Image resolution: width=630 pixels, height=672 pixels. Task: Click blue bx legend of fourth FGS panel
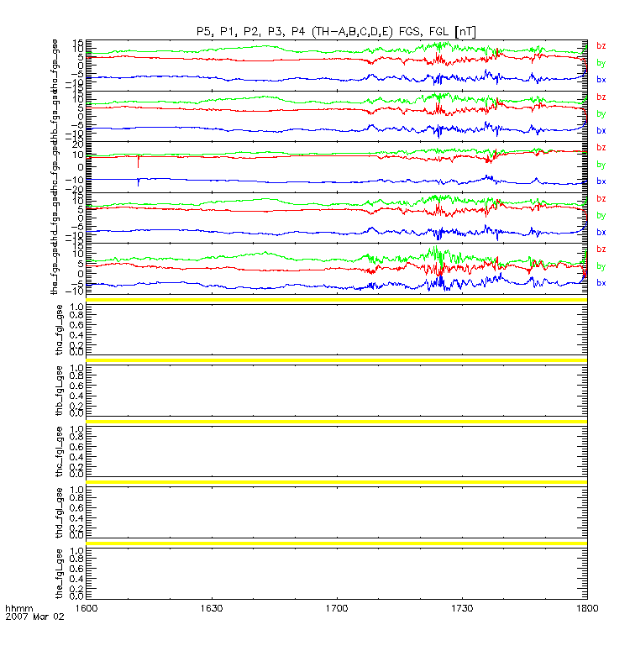click(601, 232)
